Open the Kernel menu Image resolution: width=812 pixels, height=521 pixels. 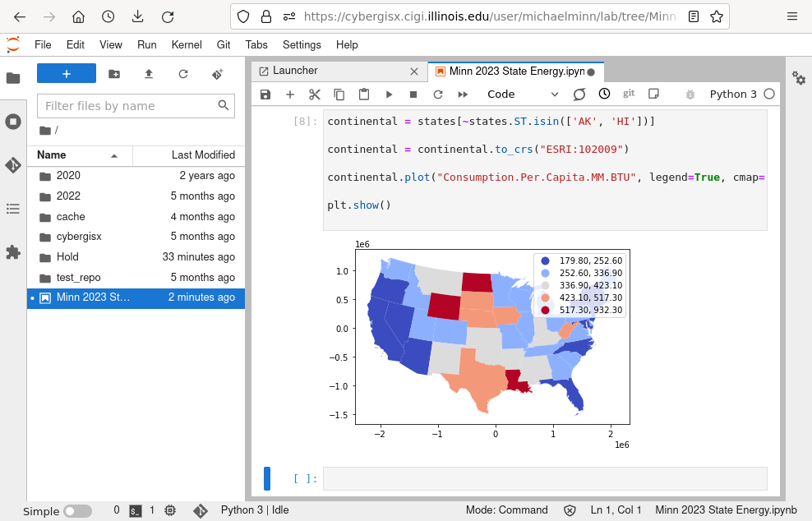187,45
